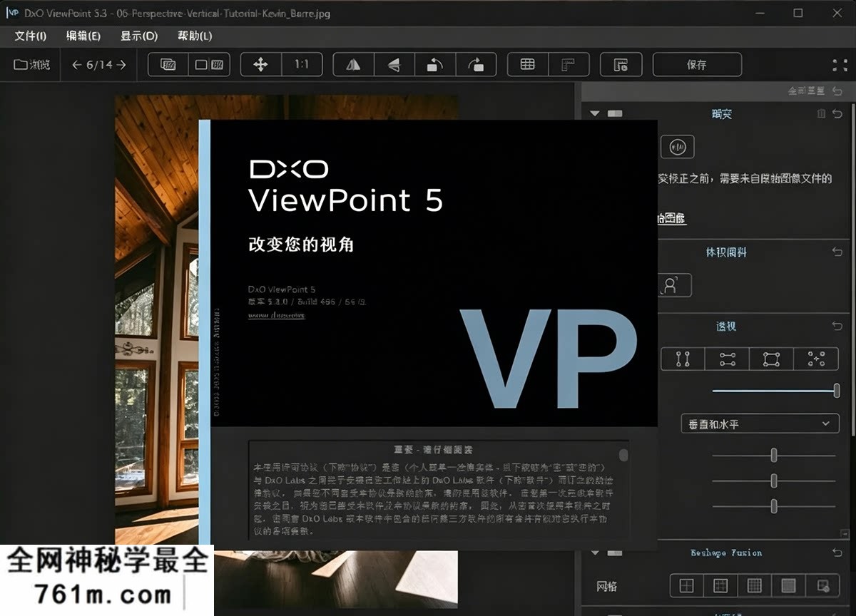Screen dimensions: 856x616
Task: Click the 保存 save button
Action: [697, 65]
